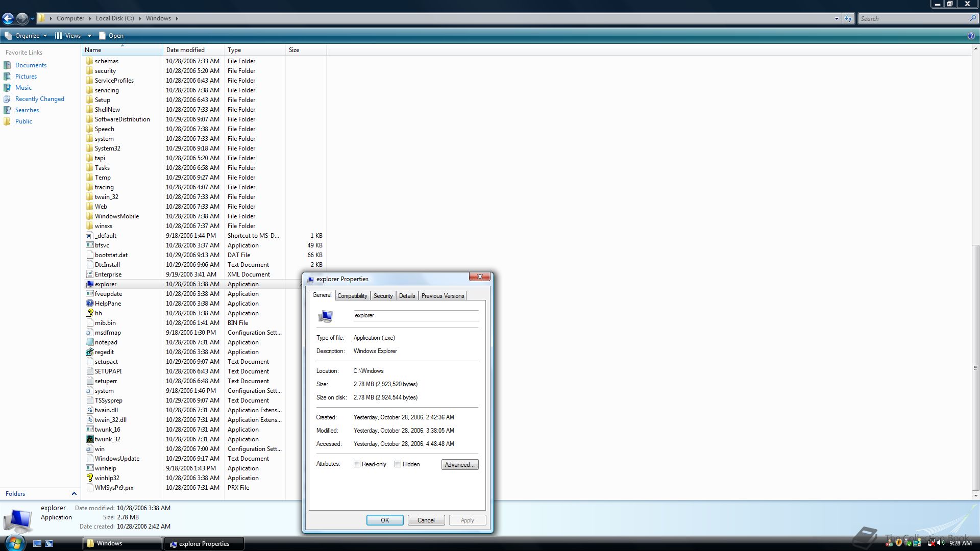Select the General tab
The image size is (980, 551).
click(322, 295)
